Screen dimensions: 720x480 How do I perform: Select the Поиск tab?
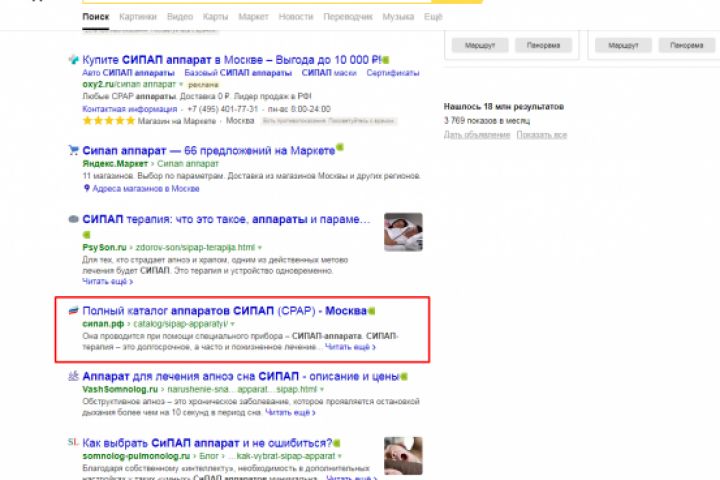point(96,17)
